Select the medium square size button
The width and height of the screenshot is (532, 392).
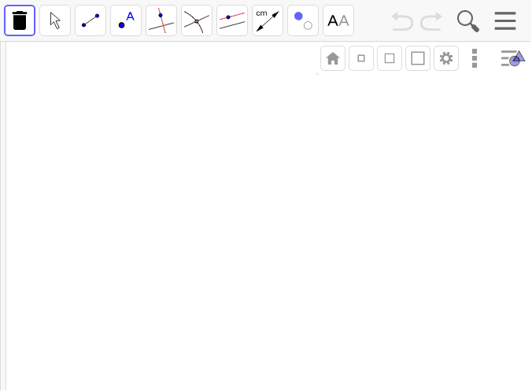[390, 58]
